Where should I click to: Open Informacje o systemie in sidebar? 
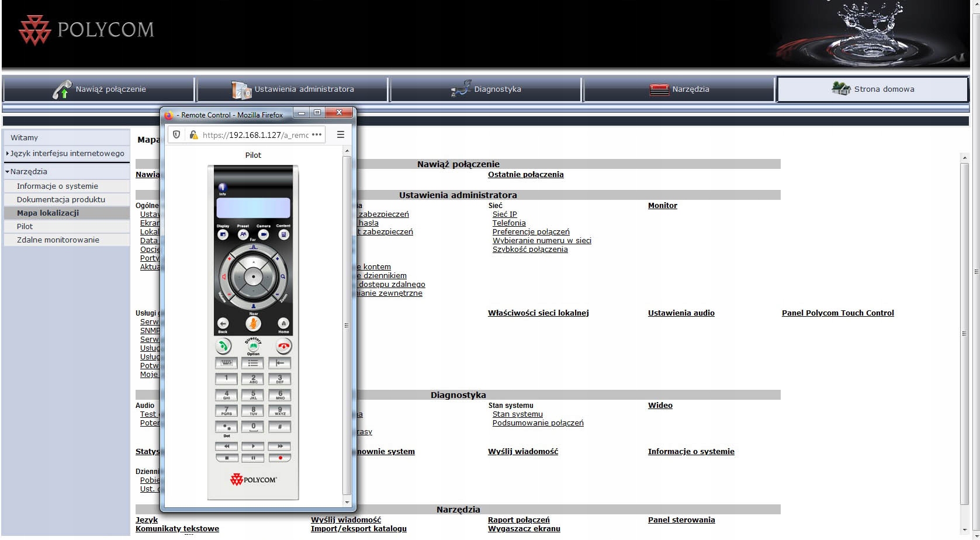[67, 186]
